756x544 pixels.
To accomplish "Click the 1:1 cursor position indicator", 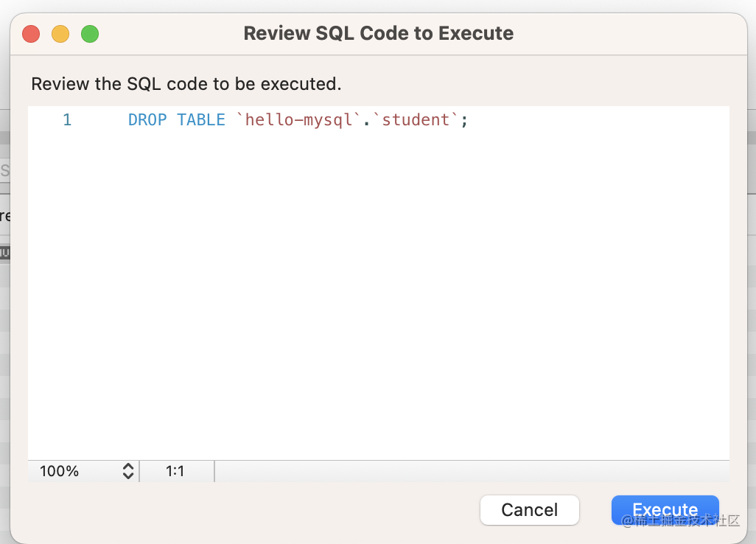I will tap(175, 471).
